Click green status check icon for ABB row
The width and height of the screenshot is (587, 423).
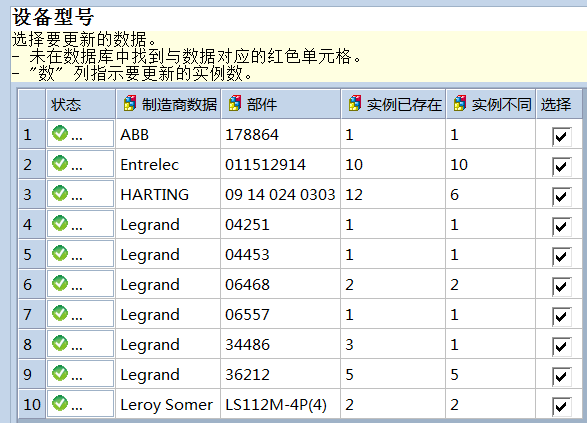[x=60, y=133]
